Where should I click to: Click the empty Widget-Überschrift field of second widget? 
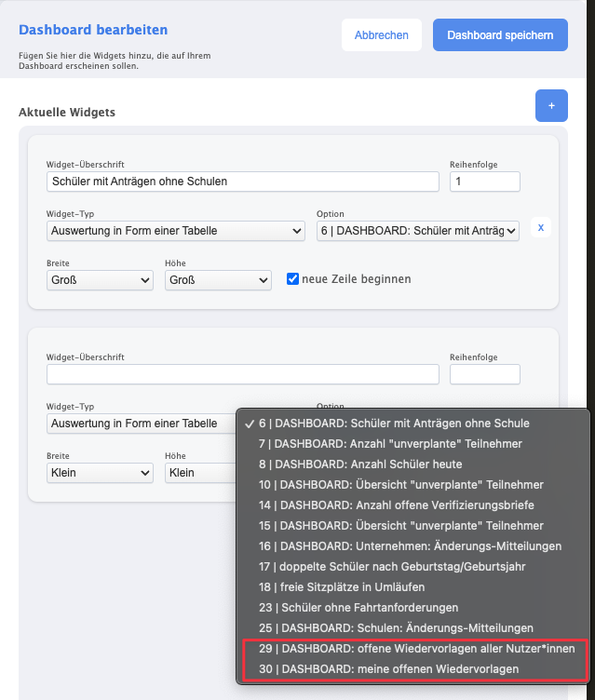pyautogui.click(x=242, y=374)
